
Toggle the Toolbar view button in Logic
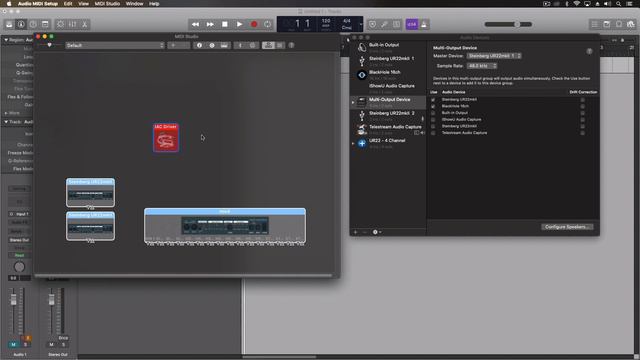pos(45,24)
